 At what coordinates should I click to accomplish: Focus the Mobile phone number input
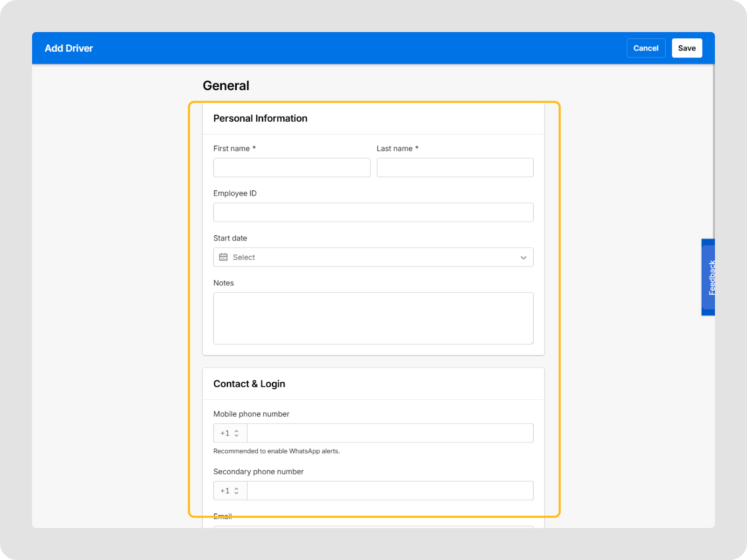390,433
